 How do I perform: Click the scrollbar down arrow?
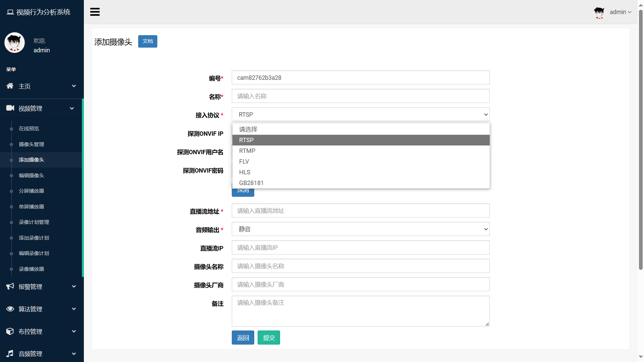pos(641,357)
